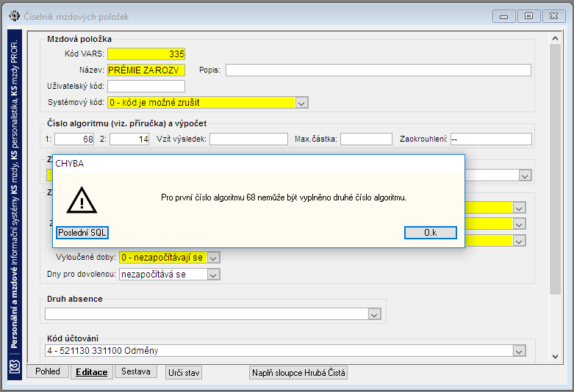Screen dimensions: 574x392
Task: Click the Kód VARS field containing 335
Action: (x=146, y=54)
